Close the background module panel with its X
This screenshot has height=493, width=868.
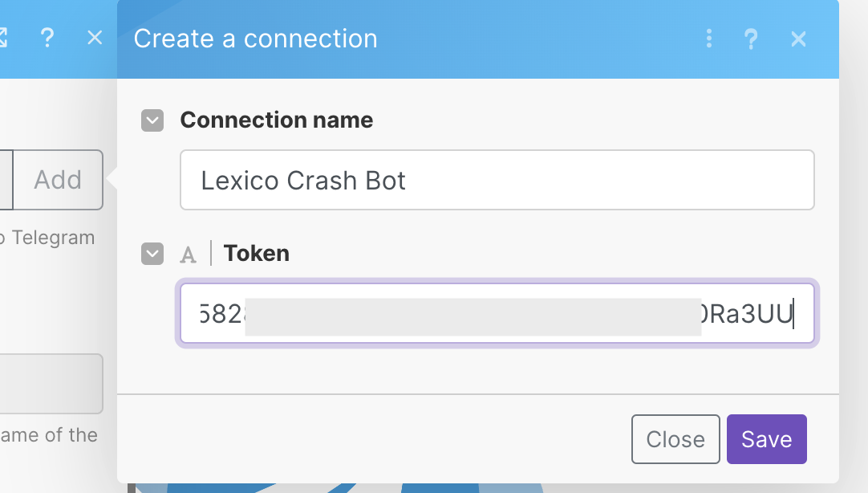(x=95, y=38)
